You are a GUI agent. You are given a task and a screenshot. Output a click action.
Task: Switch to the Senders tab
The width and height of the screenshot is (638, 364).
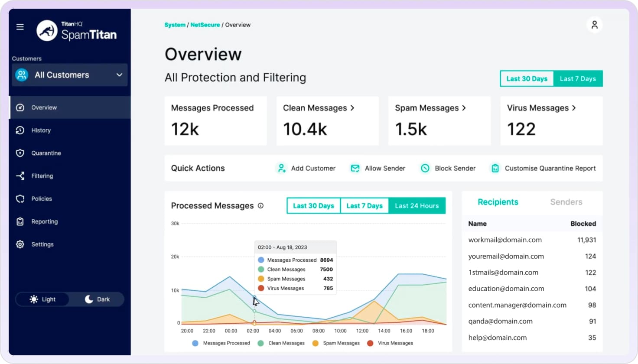click(566, 202)
